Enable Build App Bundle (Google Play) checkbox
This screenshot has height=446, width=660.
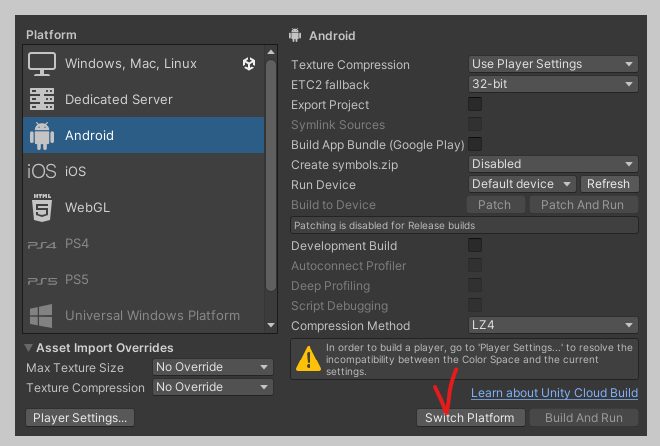[x=475, y=144]
